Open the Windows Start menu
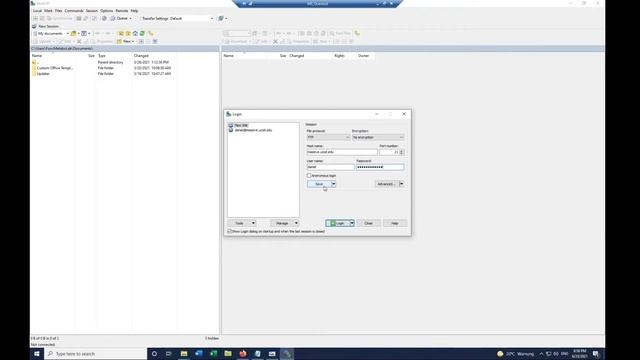The height and width of the screenshot is (360, 640). point(37,354)
